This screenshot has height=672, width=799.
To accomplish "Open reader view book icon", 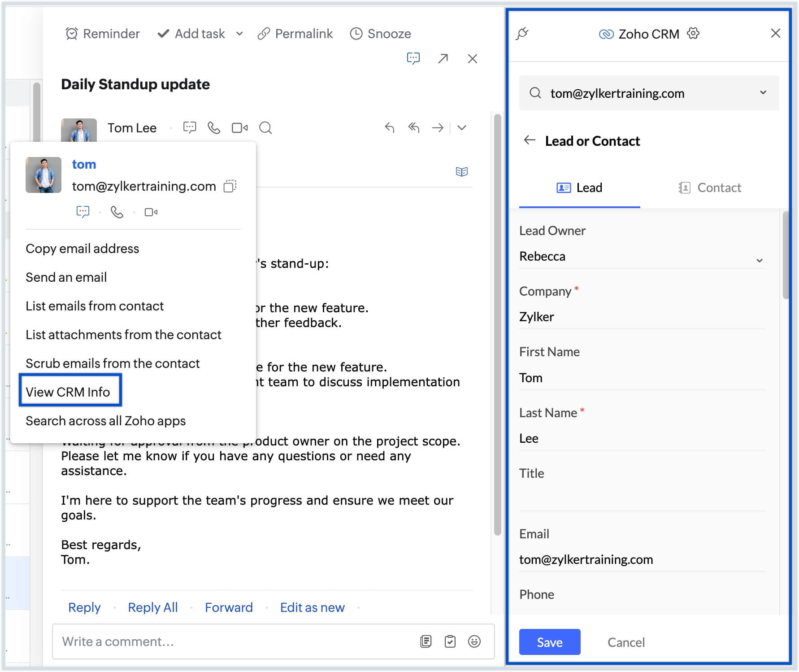I will click(x=462, y=172).
